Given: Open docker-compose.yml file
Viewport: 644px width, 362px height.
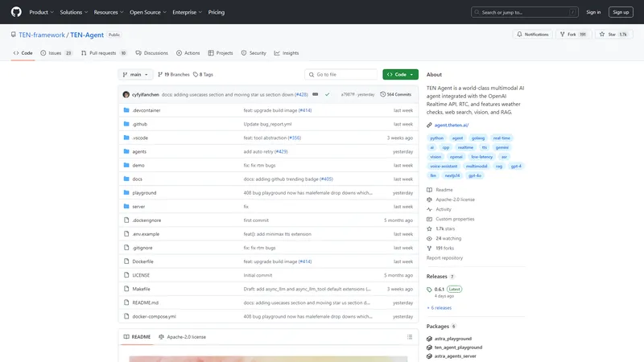Looking at the screenshot, I should point(154,316).
